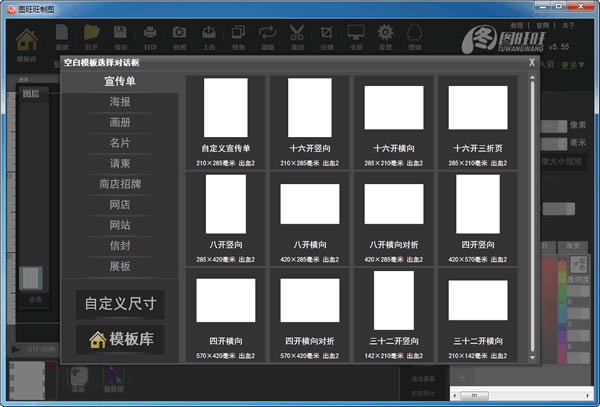Click the 保存 save icon
This screenshot has height=407, width=600.
(121, 36)
